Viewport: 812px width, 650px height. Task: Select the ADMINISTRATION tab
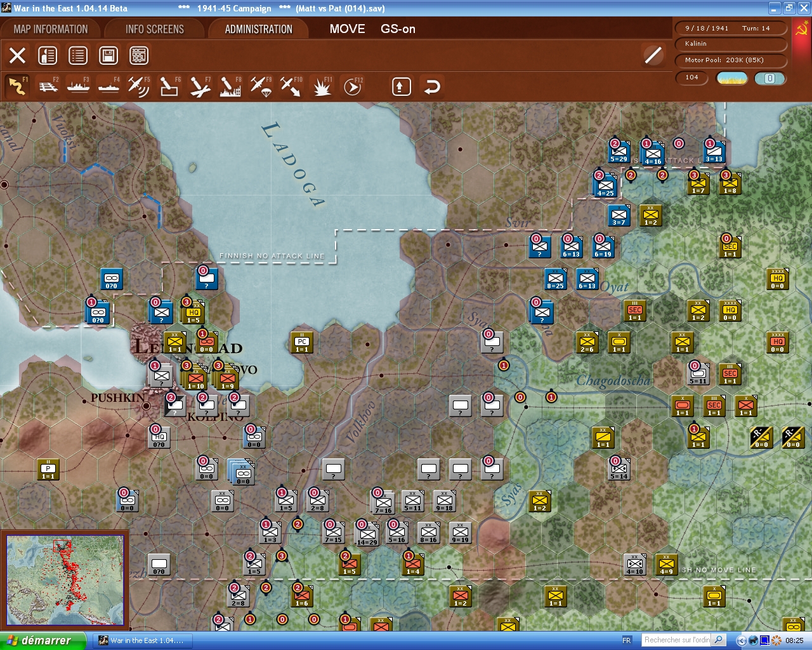[259, 29]
